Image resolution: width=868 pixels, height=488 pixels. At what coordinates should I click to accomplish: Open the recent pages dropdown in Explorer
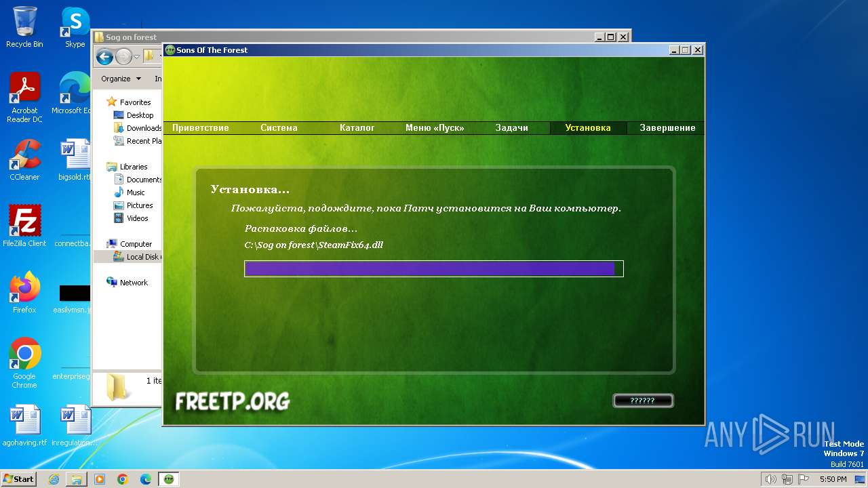(x=136, y=57)
